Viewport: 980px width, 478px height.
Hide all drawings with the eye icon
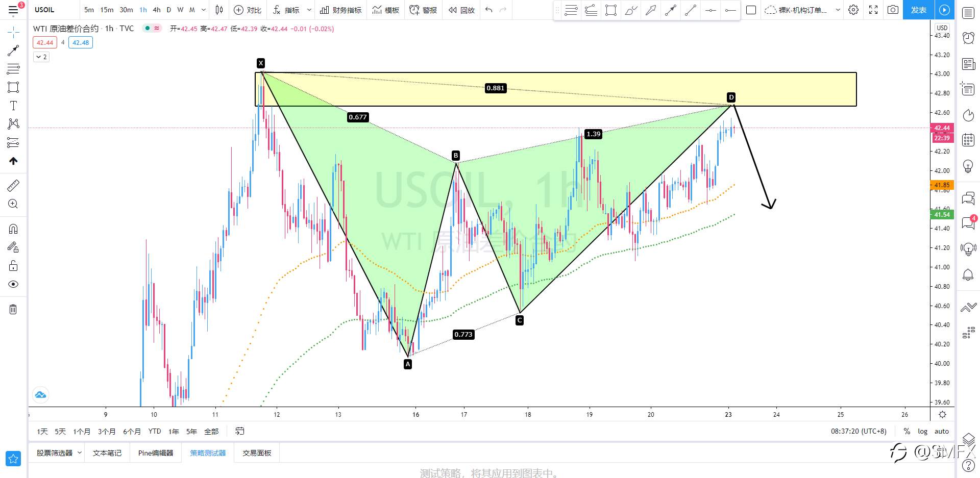(x=13, y=284)
